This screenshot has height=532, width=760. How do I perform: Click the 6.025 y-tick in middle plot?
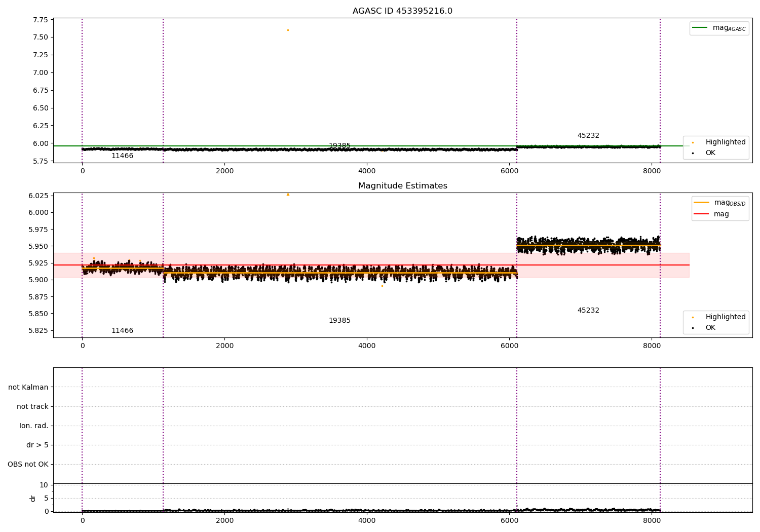point(38,196)
